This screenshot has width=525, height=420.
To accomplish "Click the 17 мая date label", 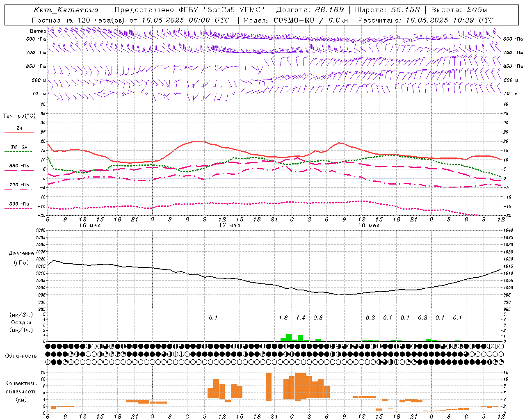I will coord(229,226).
